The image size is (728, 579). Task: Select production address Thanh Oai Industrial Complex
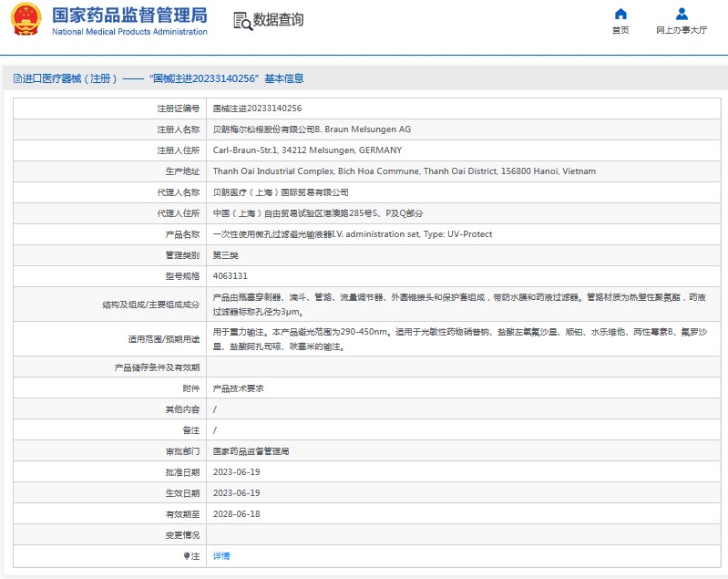pyautogui.click(x=405, y=171)
